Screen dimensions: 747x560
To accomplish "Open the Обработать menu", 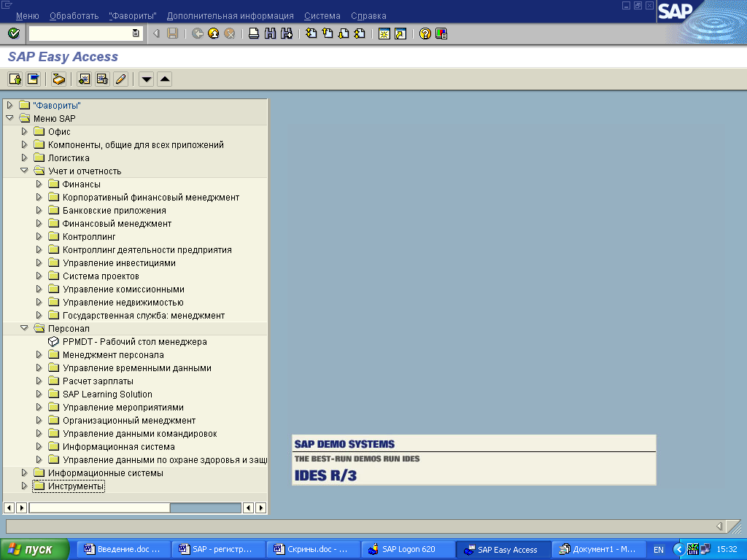I will (x=74, y=16).
